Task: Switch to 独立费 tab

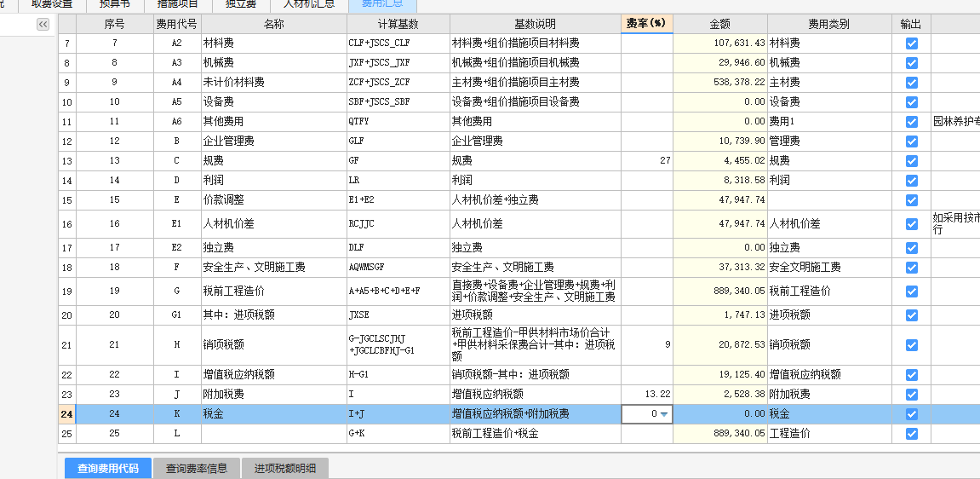Action: pos(239,5)
